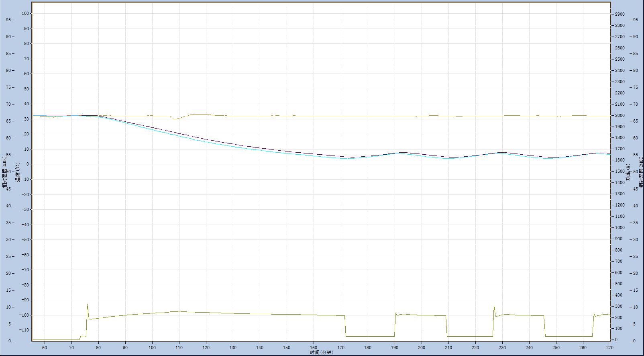Click the 190 tick on the time axis
This screenshot has height=356, width=644.
pyautogui.click(x=395, y=348)
